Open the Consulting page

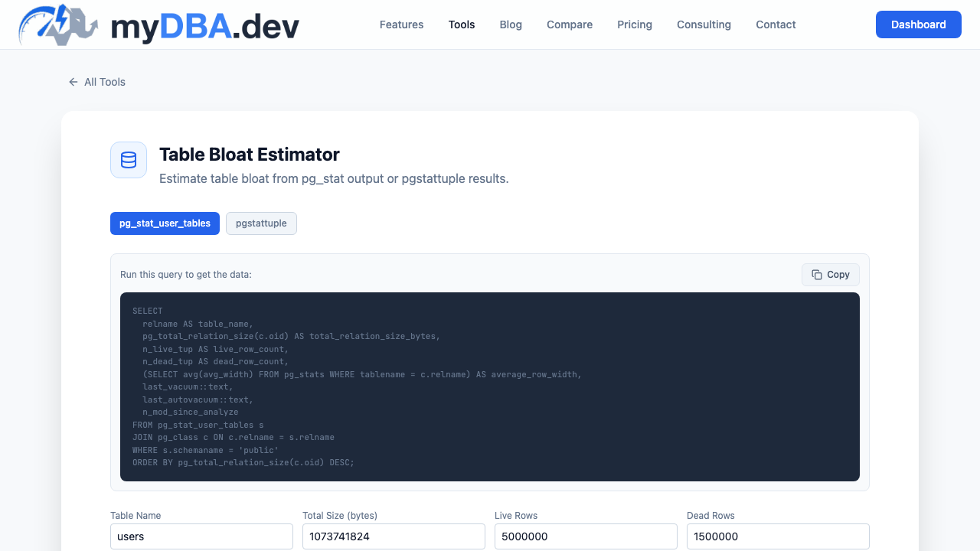(704, 24)
